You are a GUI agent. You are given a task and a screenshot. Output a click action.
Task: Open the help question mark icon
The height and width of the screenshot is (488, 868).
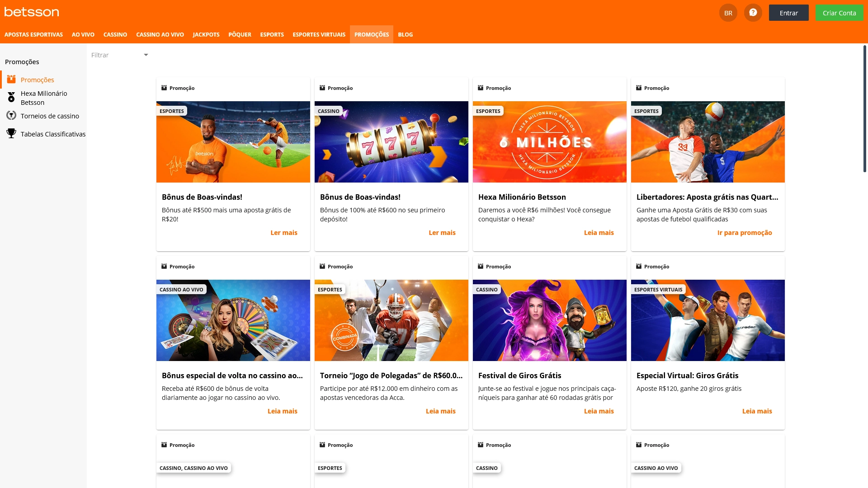click(753, 13)
